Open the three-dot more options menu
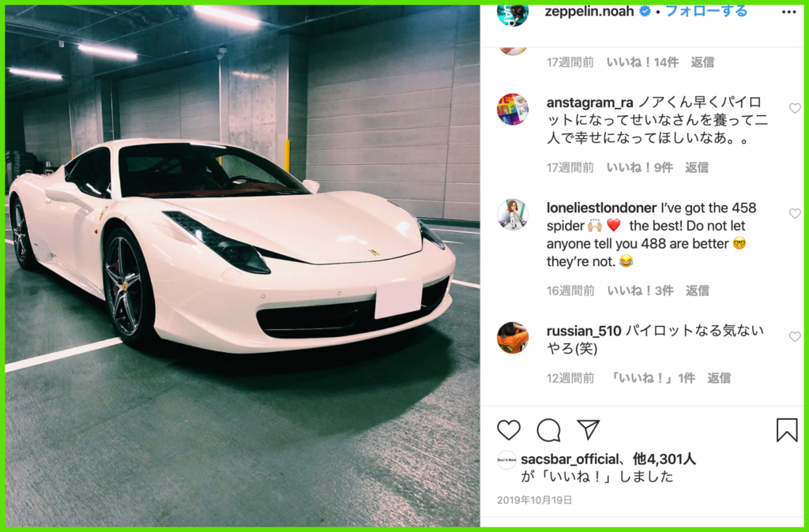The image size is (809, 532). (x=789, y=13)
